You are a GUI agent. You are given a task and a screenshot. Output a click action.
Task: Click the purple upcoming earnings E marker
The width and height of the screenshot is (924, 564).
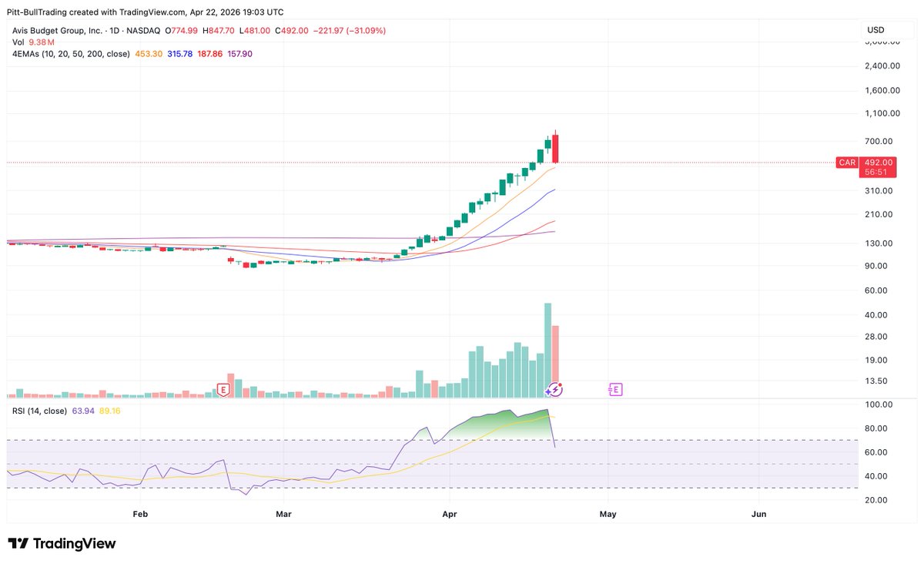[x=615, y=390]
